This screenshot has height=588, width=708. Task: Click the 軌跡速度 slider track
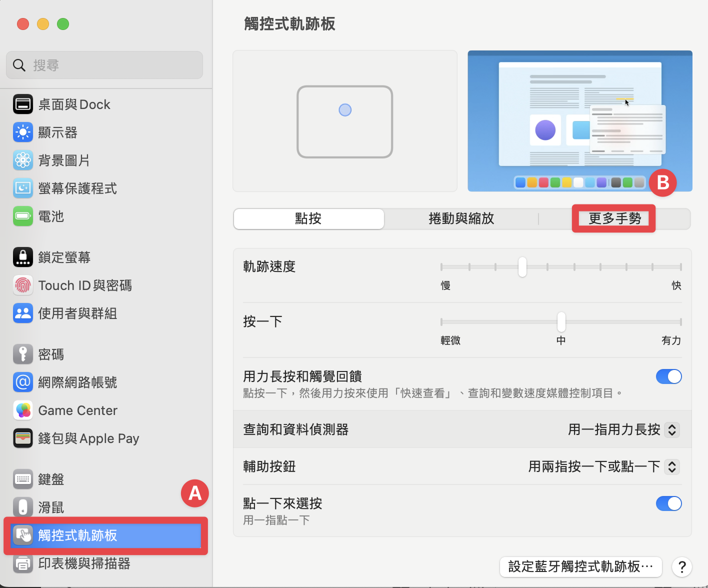coord(561,267)
